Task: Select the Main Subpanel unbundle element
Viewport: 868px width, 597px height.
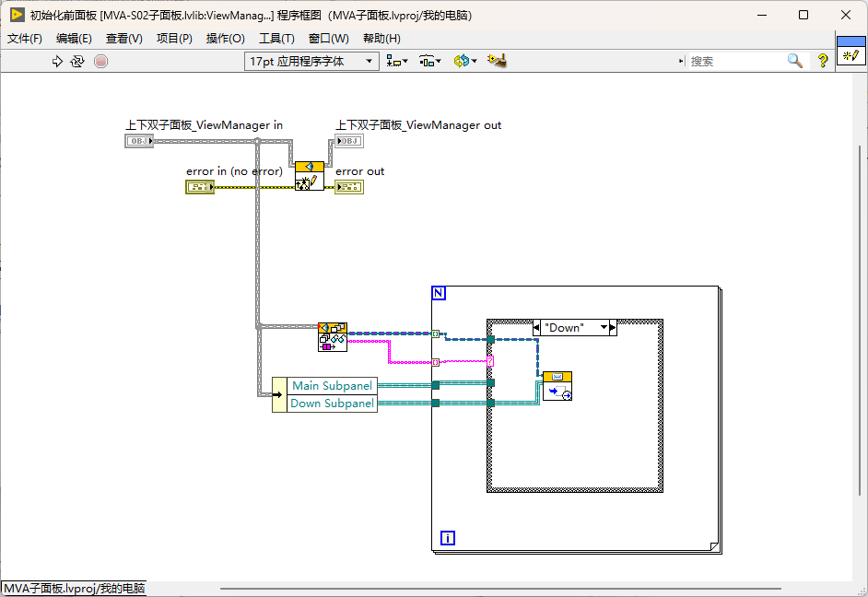Action: (332, 386)
